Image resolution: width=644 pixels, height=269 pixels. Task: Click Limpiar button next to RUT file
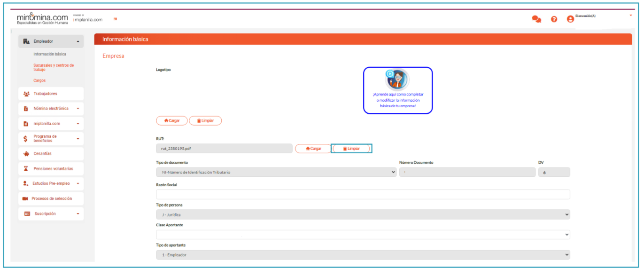[x=351, y=149]
